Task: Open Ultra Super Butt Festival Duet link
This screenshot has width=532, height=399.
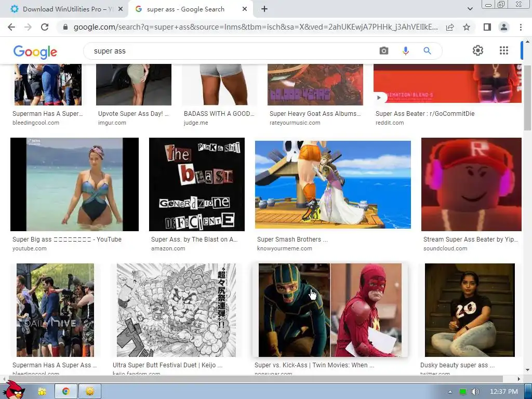Action: pyautogui.click(x=168, y=365)
